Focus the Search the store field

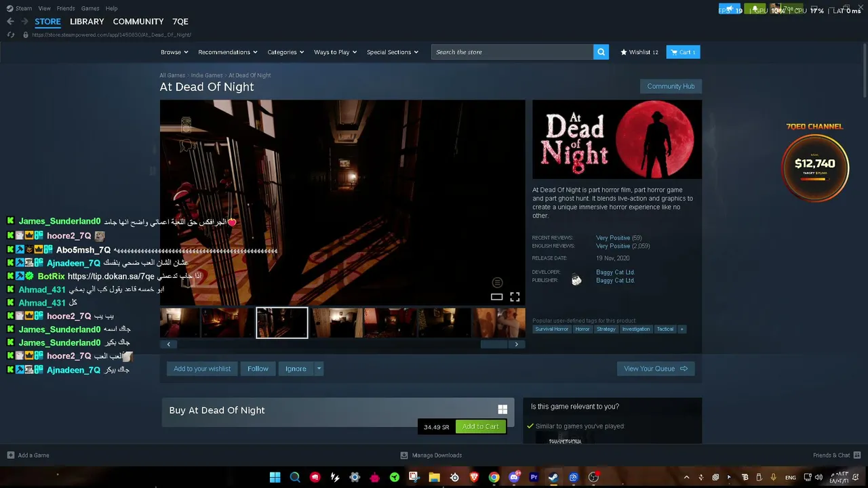click(512, 52)
